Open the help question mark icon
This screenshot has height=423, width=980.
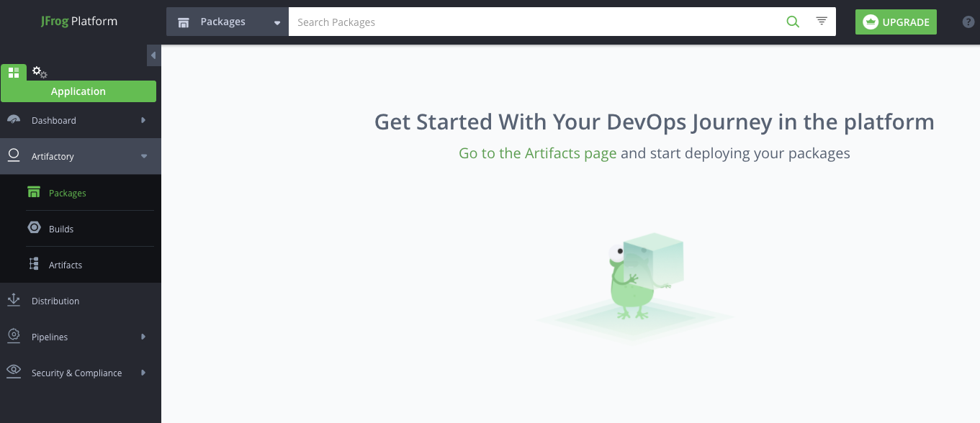pos(968,22)
